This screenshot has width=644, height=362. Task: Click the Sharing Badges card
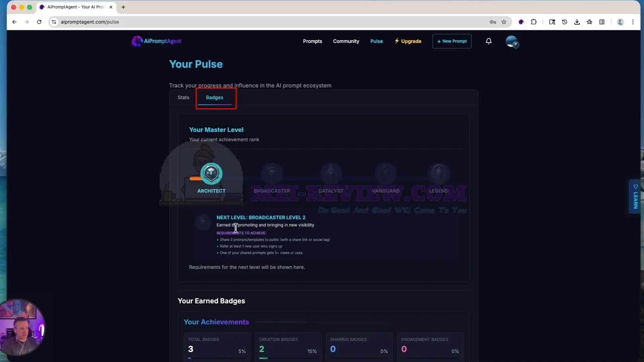pyautogui.click(x=359, y=347)
